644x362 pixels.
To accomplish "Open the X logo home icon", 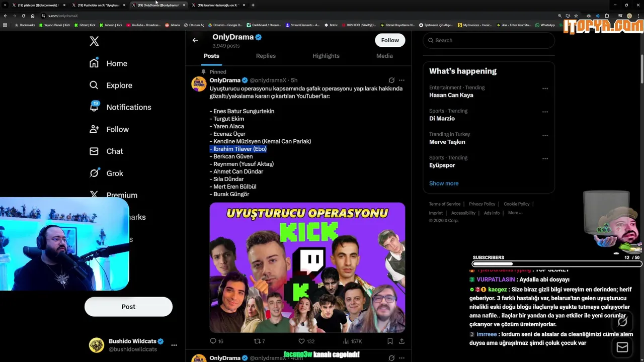I will pyautogui.click(x=94, y=41).
